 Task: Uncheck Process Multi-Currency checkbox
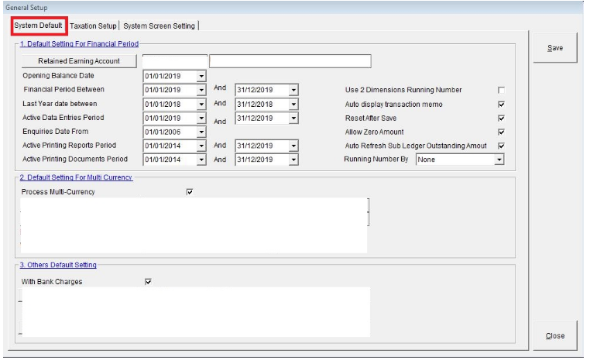point(190,192)
